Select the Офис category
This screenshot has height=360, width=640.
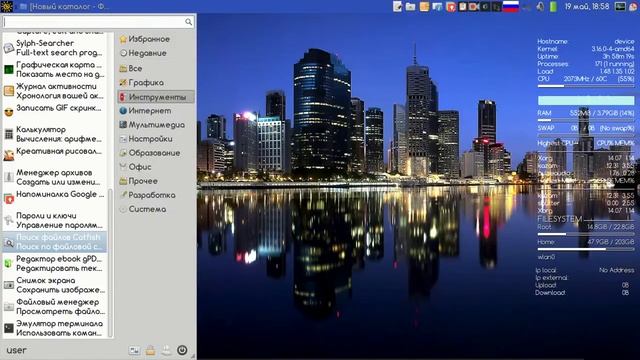pyautogui.click(x=156, y=167)
